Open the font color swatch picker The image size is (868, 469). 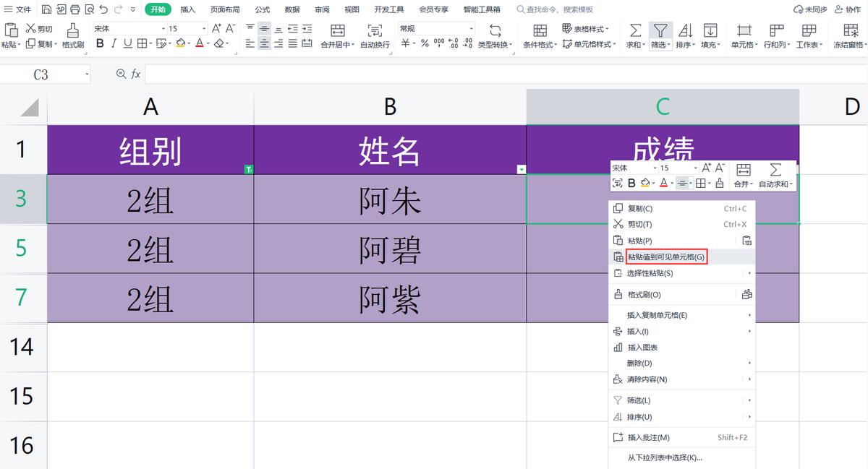coord(207,44)
